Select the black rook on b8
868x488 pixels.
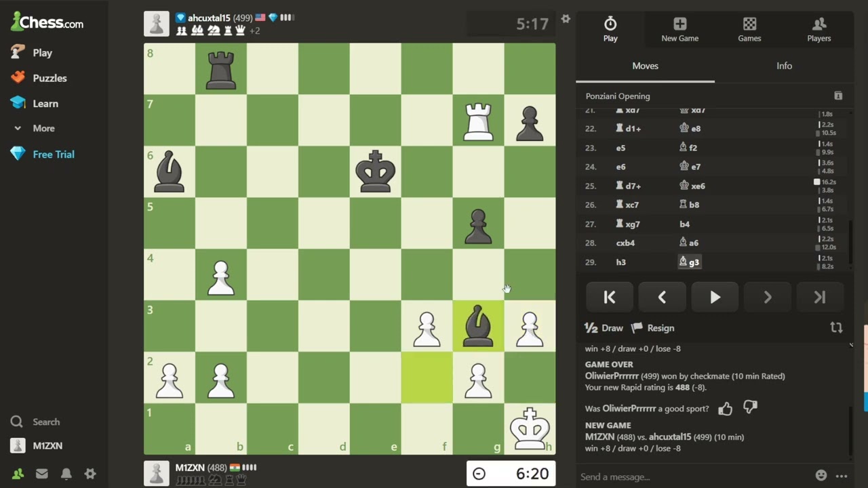click(220, 69)
